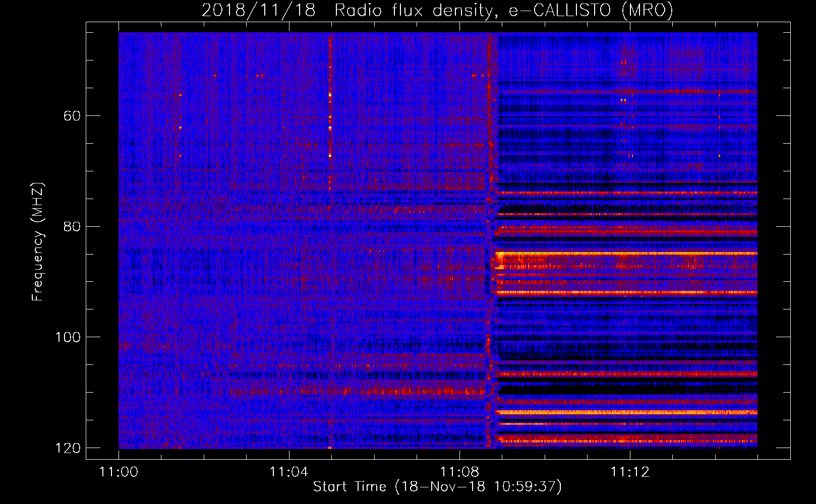Screen dimensions: 816x504
Task: Click the 'Frequency (MHZ)' axis label
Action: pyautogui.click(x=38, y=242)
